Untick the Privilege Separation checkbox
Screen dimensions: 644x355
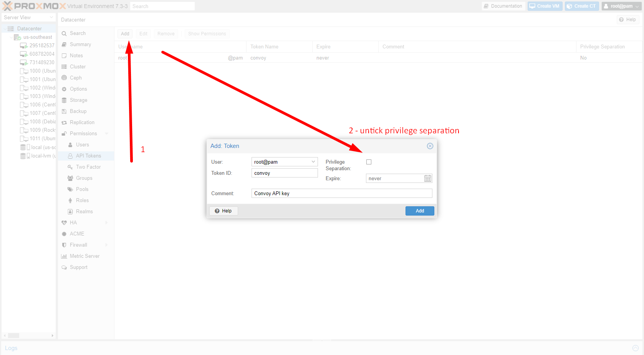pyautogui.click(x=369, y=162)
